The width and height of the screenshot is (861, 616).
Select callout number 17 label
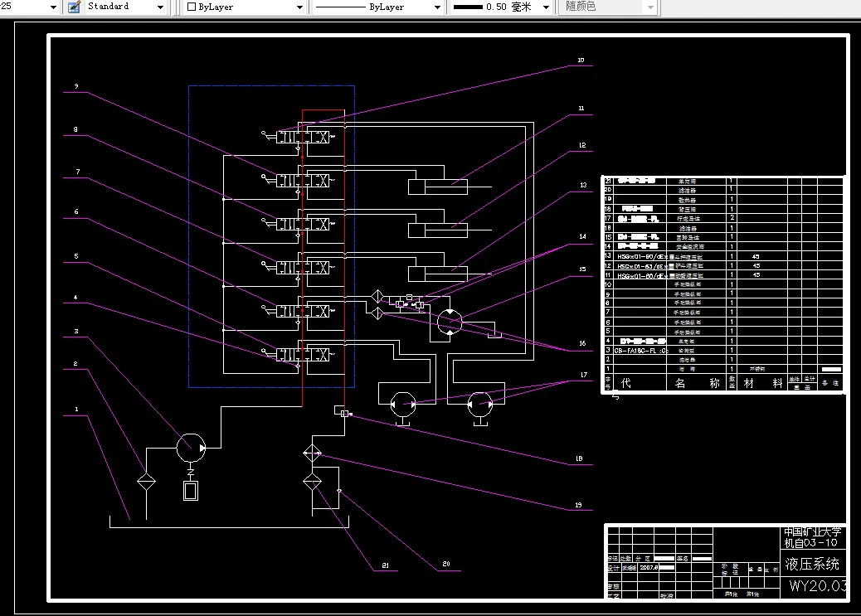[x=584, y=375]
